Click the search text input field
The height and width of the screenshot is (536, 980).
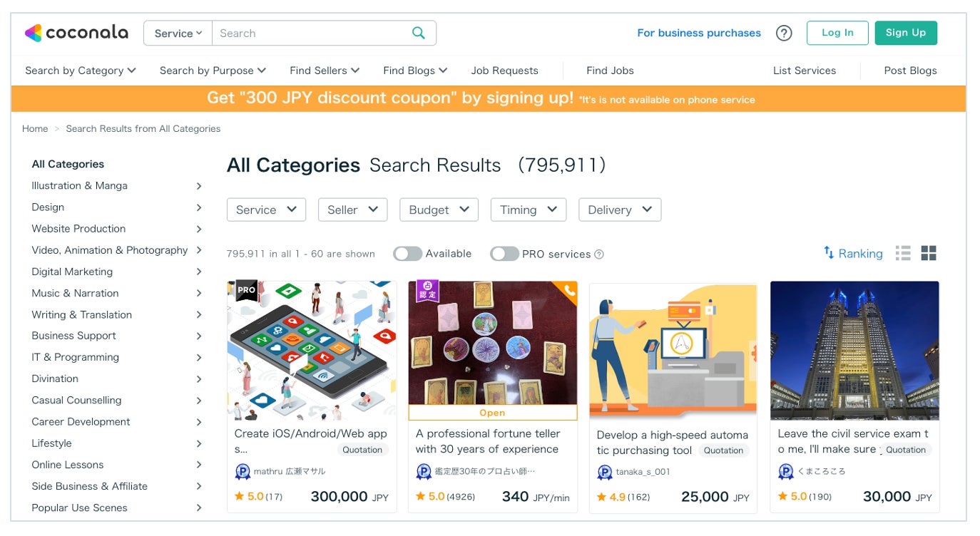tap(310, 33)
